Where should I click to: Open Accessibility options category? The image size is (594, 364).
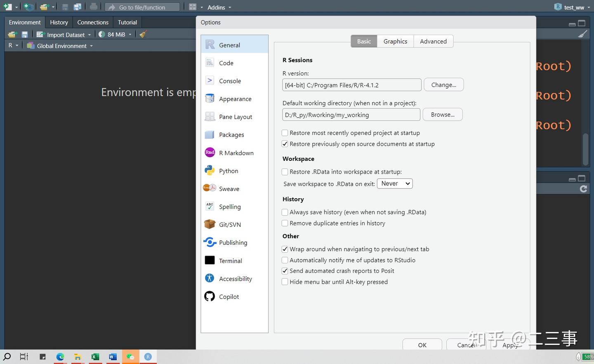click(234, 279)
